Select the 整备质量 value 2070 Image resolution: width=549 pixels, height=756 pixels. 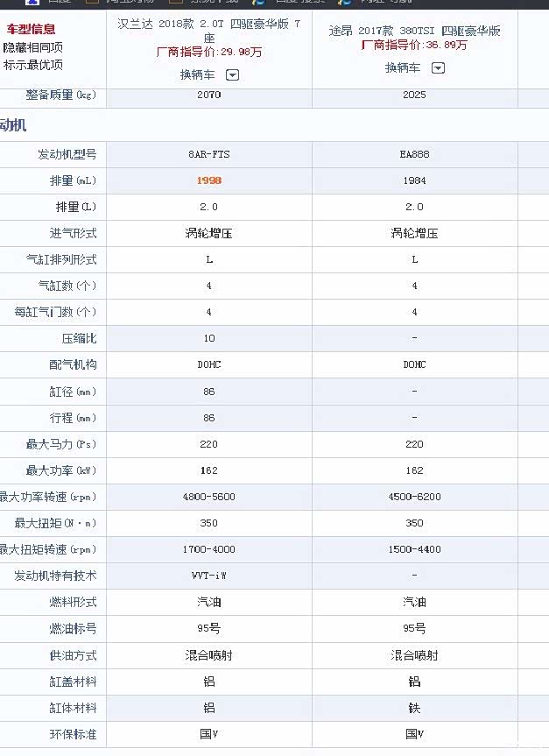(208, 95)
